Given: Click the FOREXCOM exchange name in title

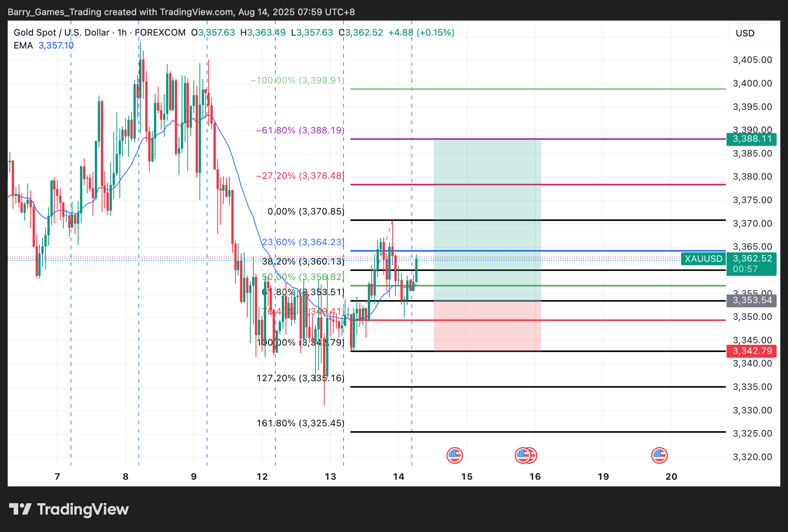Looking at the screenshot, I should (x=160, y=33).
